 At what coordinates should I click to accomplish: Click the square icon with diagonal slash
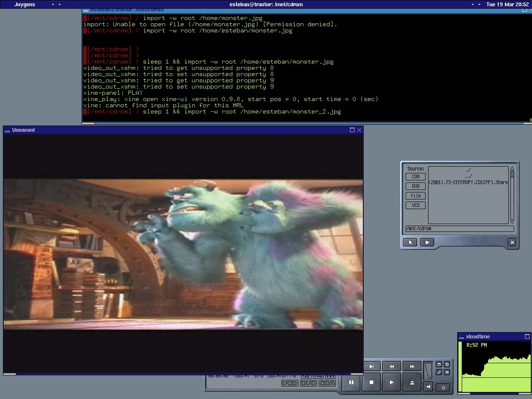pos(447,365)
